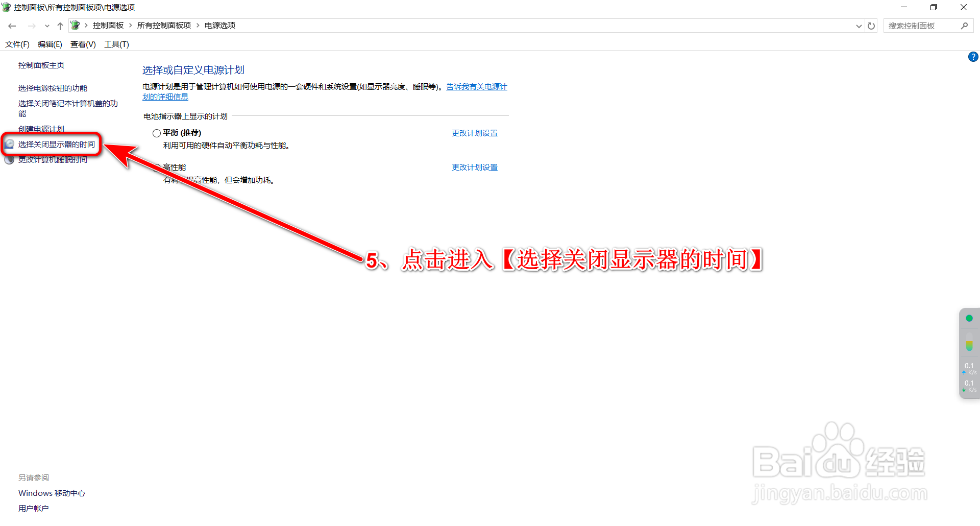
Task: Click the Back navigation arrow
Action: coord(12,26)
